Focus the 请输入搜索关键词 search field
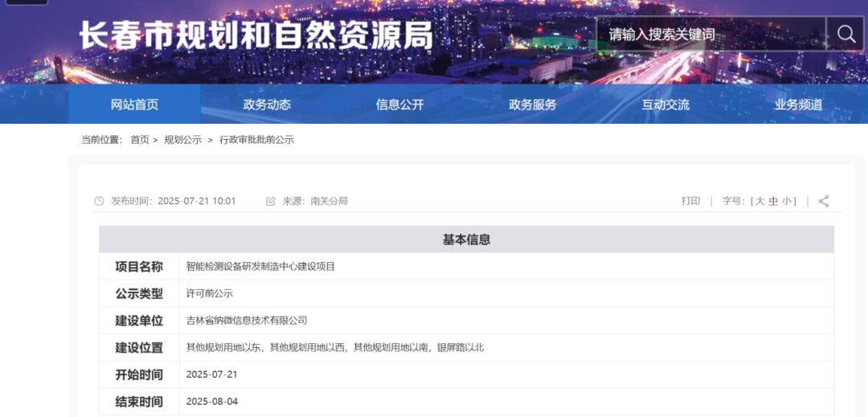 710,34
